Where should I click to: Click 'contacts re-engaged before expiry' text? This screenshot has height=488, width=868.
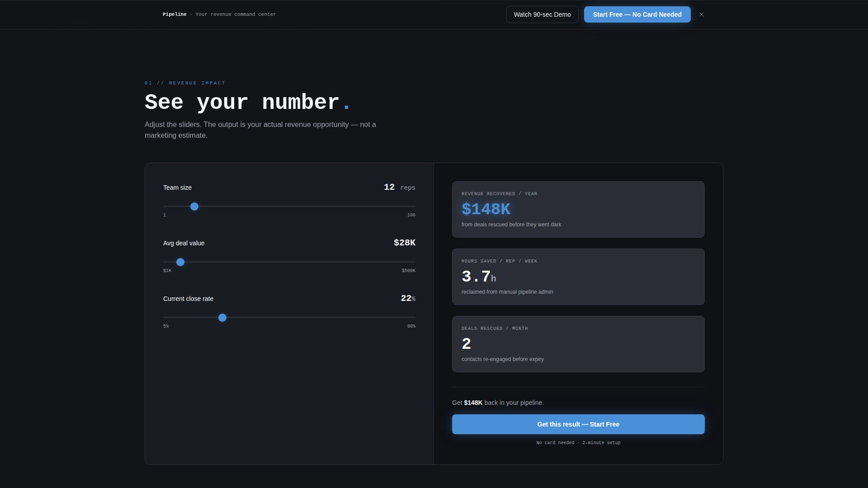[503, 359]
